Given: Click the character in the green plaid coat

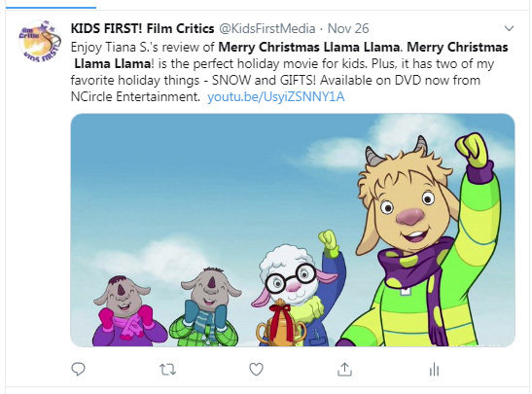Looking at the screenshot, I should pyautogui.click(x=206, y=308).
